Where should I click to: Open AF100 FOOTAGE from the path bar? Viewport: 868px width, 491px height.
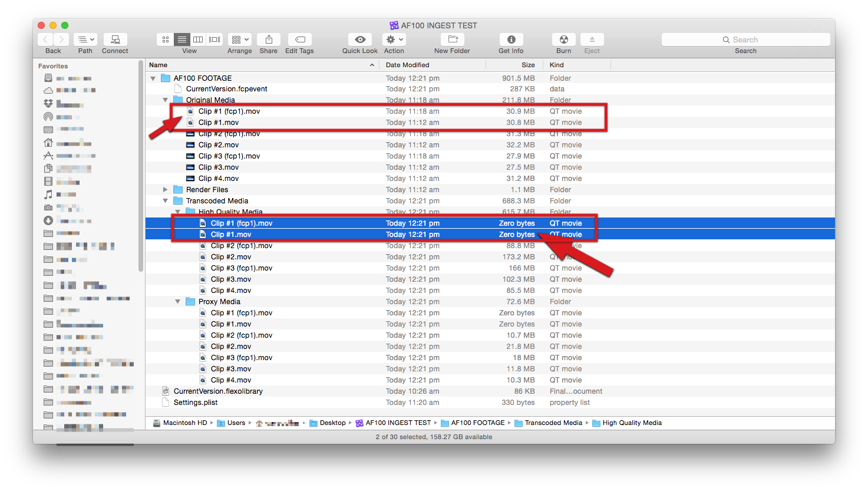pyautogui.click(x=477, y=423)
